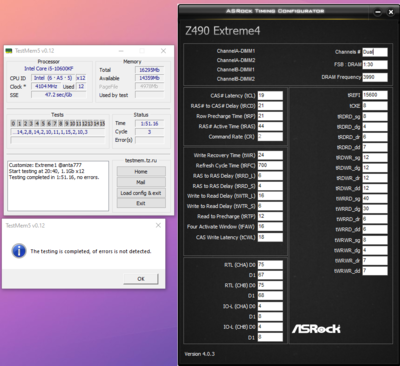Select the Refresh Cycle Time (tRFC) field
The width and height of the screenshot is (400, 366).
(270, 165)
